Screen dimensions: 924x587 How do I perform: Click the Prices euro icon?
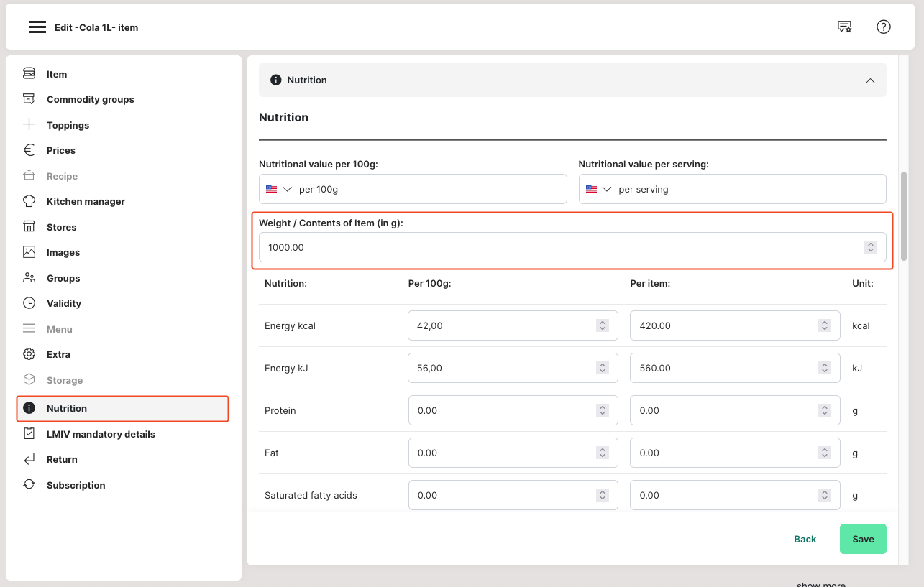coord(29,150)
